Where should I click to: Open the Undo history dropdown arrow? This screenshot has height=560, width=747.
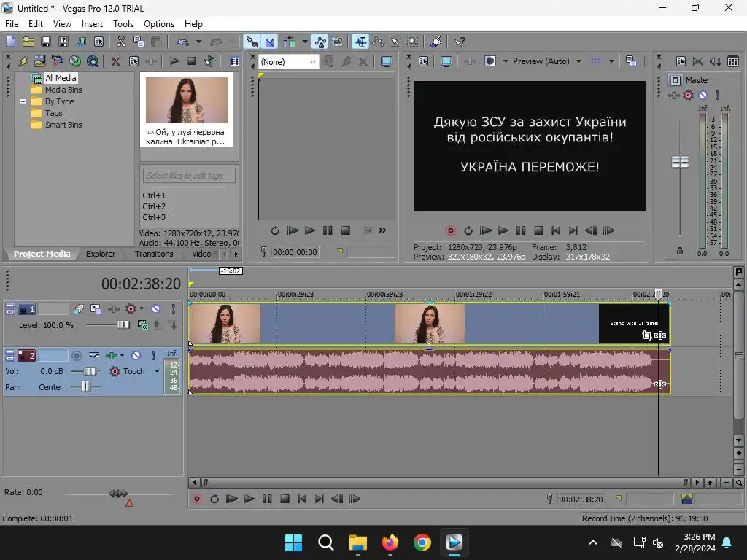click(198, 42)
